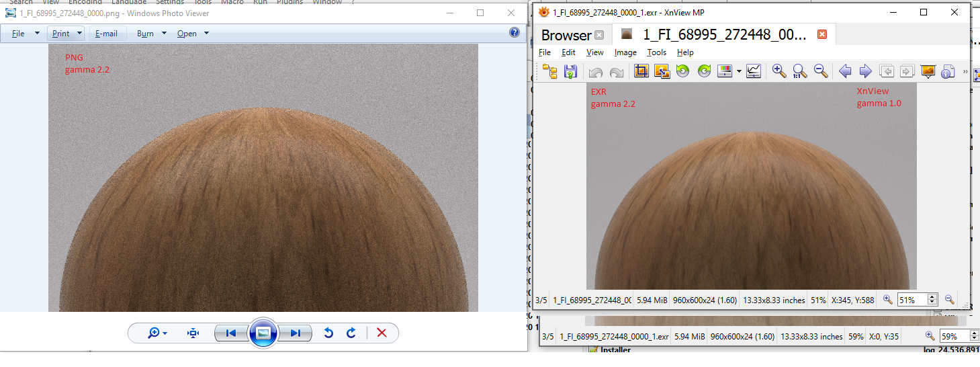Viewport: 980px width, 367px height.
Task: Open the Burn dropdown menu
Action: [152, 34]
